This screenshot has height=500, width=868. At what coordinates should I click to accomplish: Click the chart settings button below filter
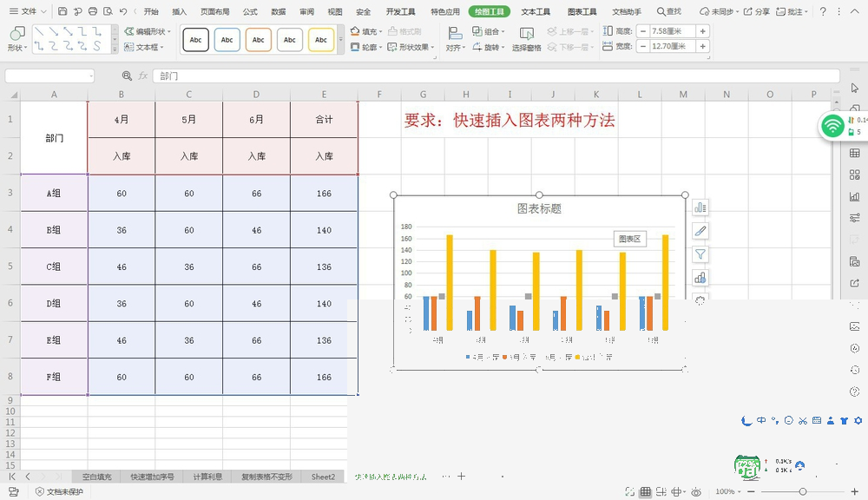[700, 278]
